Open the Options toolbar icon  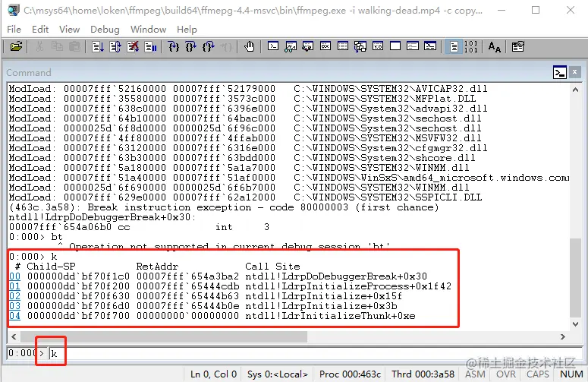click(x=517, y=47)
